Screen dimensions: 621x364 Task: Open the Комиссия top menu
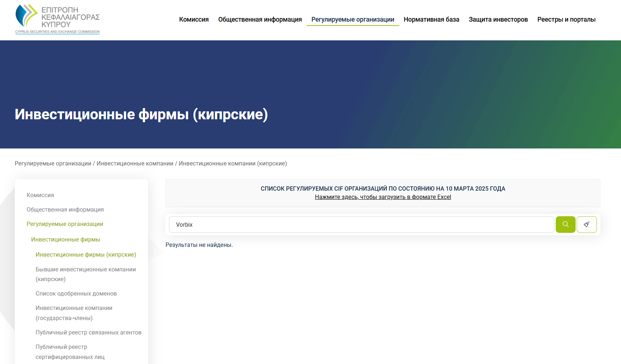[194, 19]
